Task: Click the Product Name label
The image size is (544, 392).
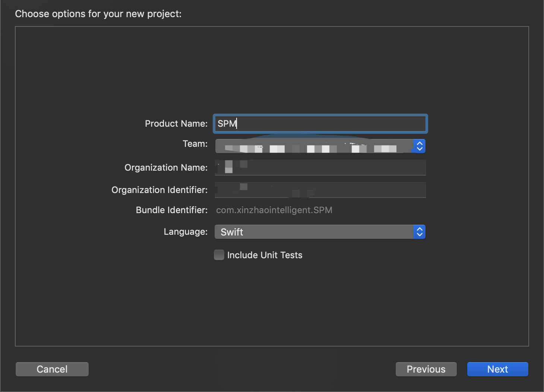Action: [x=176, y=123]
